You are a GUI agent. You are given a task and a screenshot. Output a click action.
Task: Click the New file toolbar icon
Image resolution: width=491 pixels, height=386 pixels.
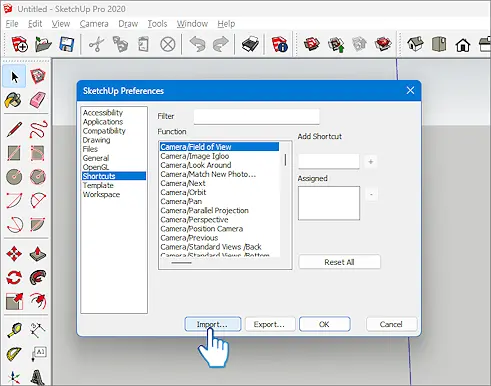(19, 44)
